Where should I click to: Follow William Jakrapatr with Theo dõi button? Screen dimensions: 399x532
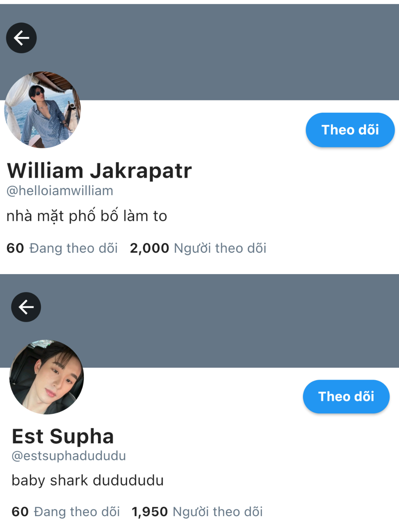coord(350,130)
